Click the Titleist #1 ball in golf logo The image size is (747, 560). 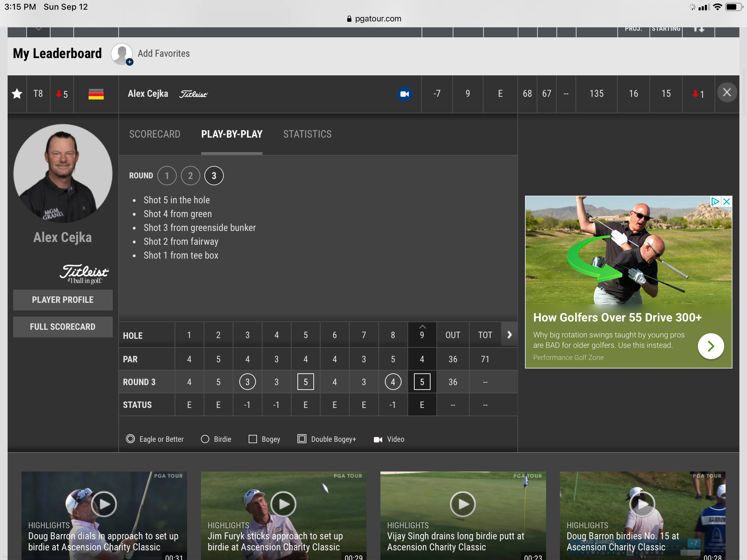click(x=84, y=274)
